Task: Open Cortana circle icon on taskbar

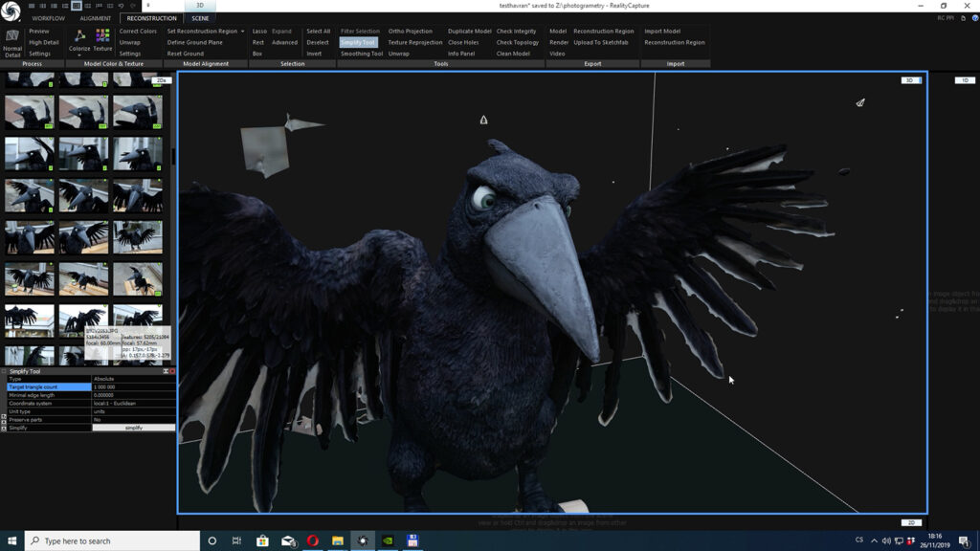Action: coord(212,541)
